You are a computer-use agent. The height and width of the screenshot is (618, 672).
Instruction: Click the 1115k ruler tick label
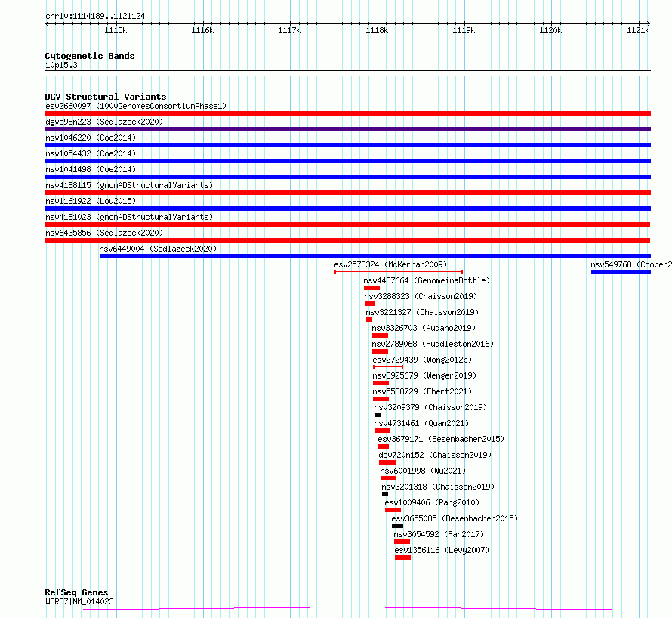pos(116,30)
